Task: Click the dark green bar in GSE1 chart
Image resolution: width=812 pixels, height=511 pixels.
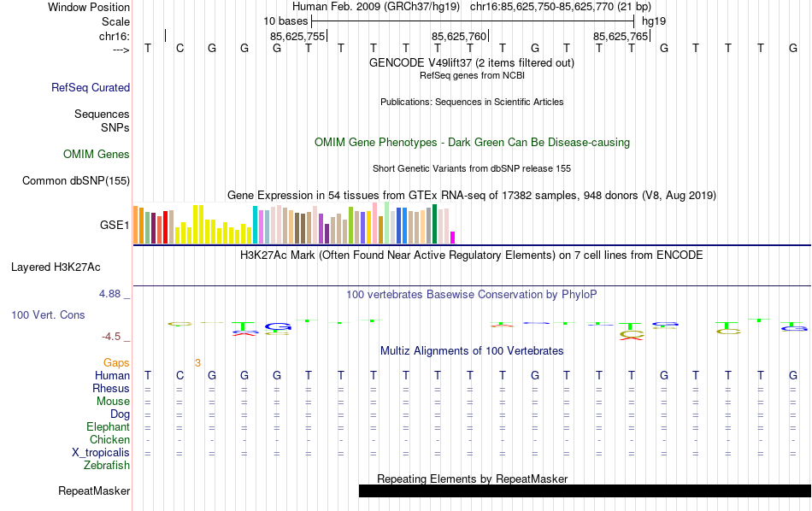Action: click(x=435, y=224)
